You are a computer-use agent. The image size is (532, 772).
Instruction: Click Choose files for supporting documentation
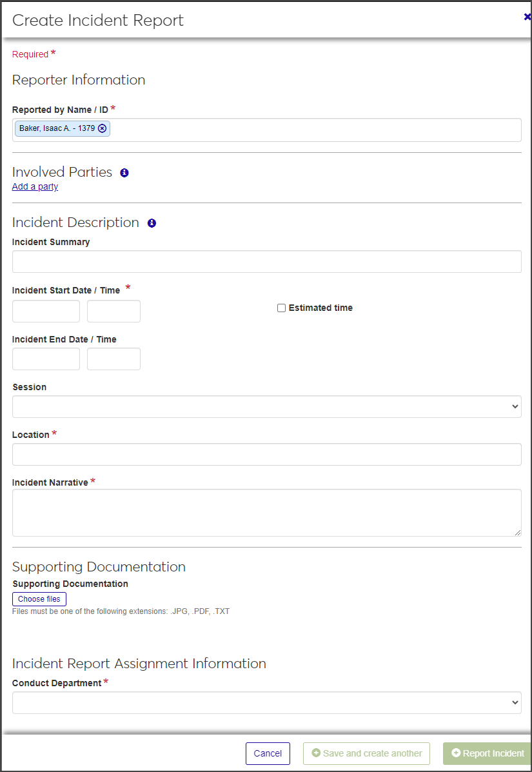39,599
